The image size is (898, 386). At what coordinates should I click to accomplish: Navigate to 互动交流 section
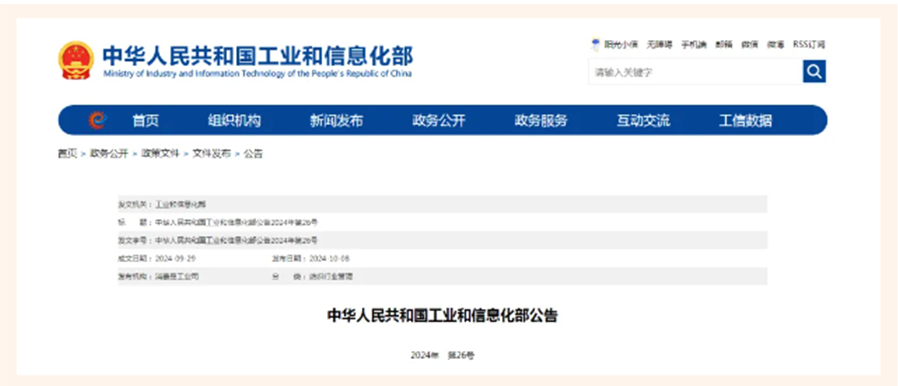(x=643, y=120)
